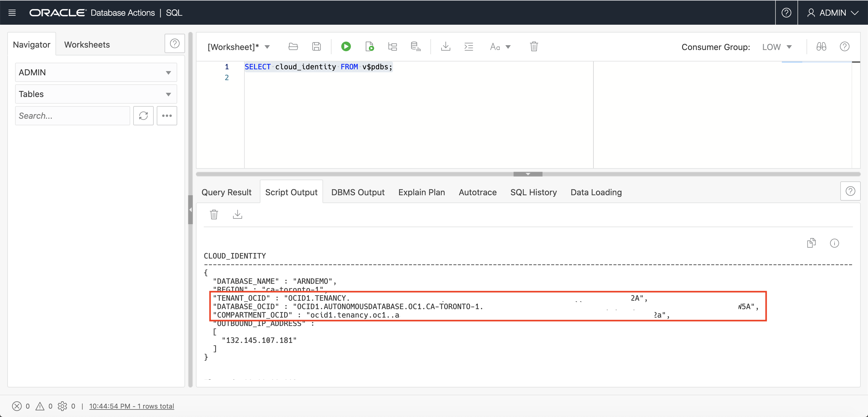
Task: Refresh the Navigator object list
Action: pos(143,116)
